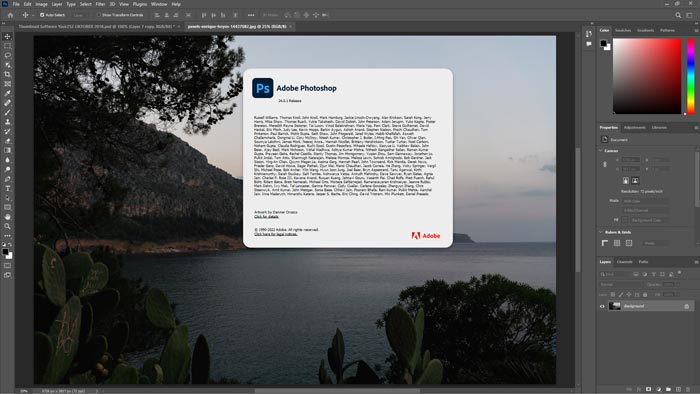The width and height of the screenshot is (700, 394).
Task: Toggle rulers using the corner ruler icon
Action: (x=605, y=243)
